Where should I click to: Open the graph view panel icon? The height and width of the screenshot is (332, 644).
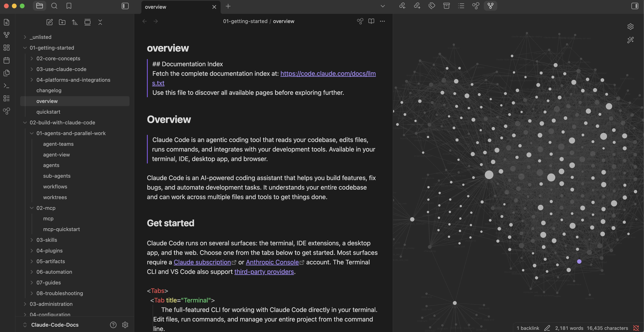pos(476,6)
